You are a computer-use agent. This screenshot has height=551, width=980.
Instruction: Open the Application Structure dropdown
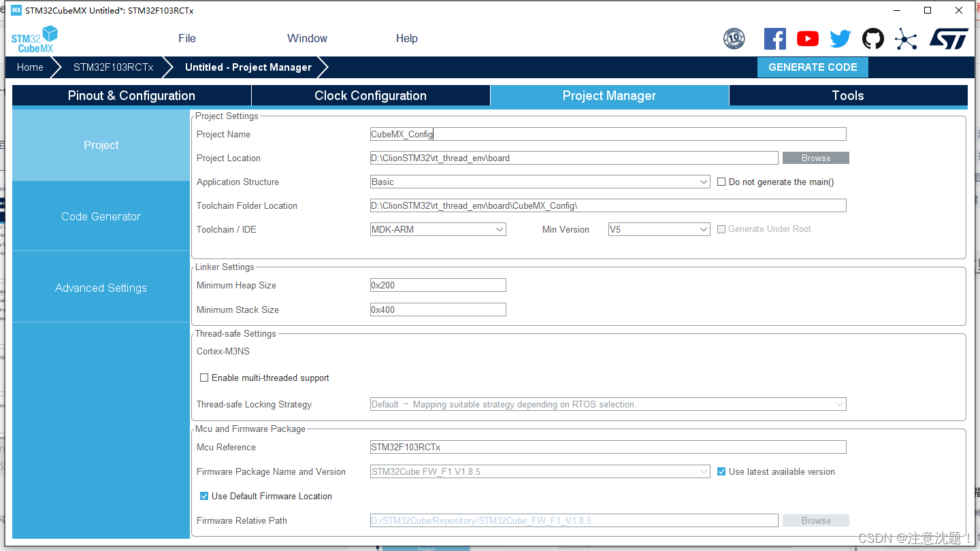[x=540, y=182]
